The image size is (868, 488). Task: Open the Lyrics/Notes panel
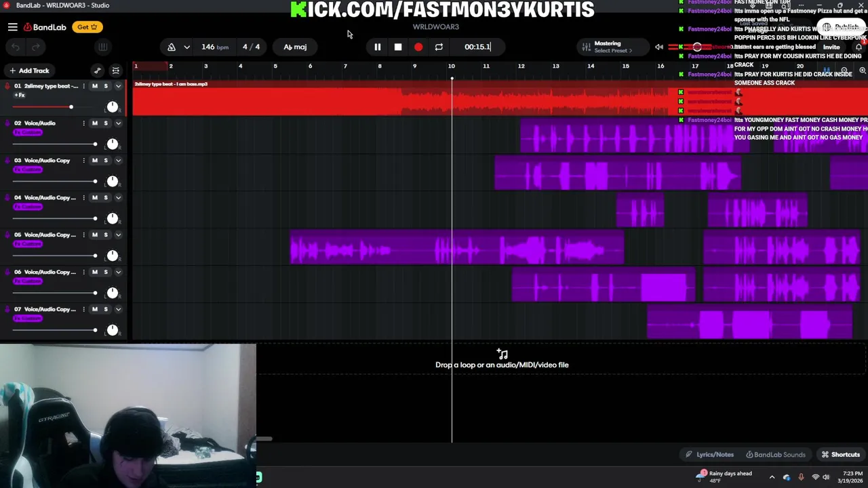point(709,455)
